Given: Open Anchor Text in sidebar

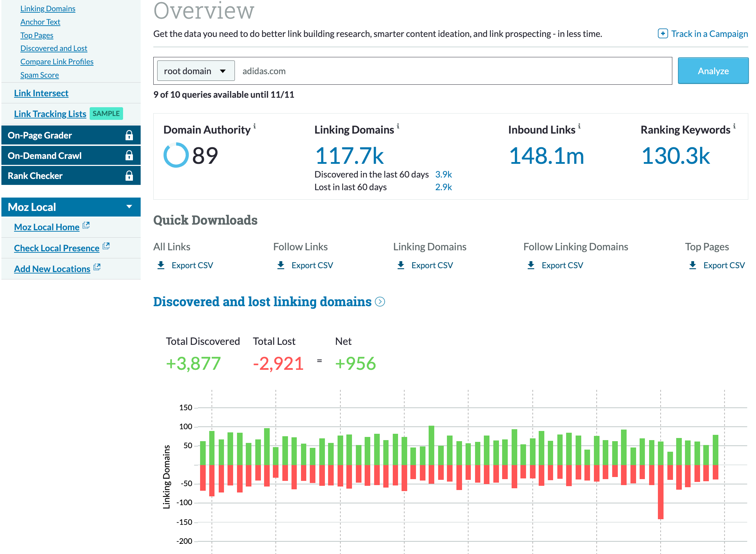Looking at the screenshot, I should point(40,22).
